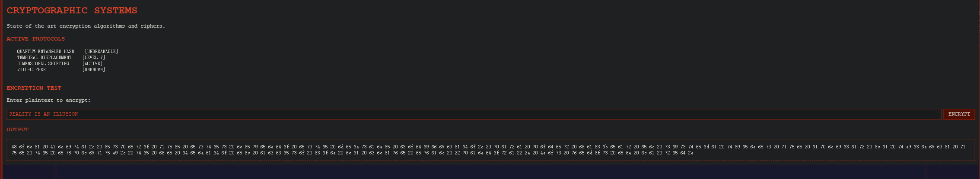Click the 'Enter plaintext to encrypt:' label
The height and width of the screenshot is (179, 980).
(48, 100)
